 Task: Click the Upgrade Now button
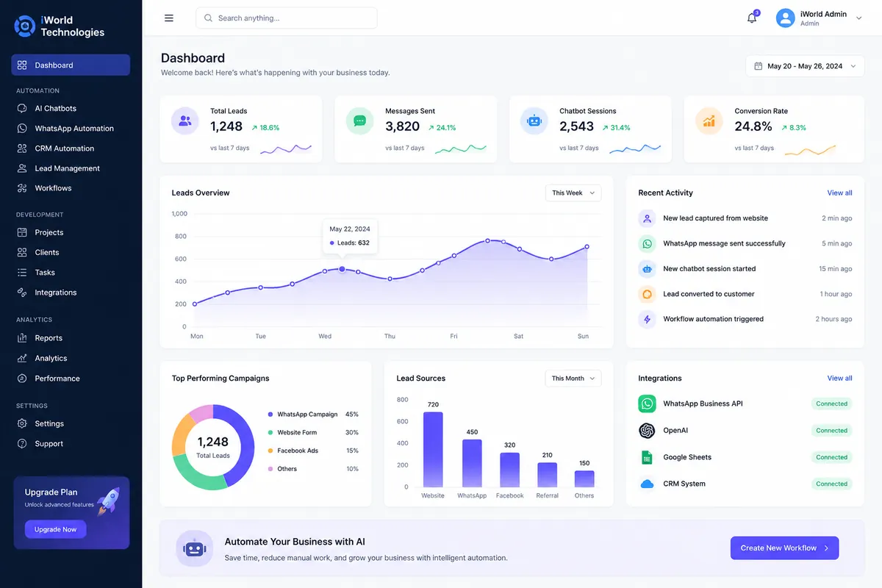click(x=56, y=529)
